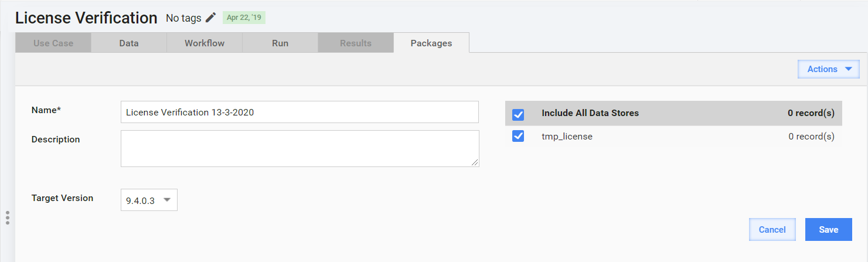
Task: Uncheck Include All Data Stores checkbox
Action: tap(518, 114)
